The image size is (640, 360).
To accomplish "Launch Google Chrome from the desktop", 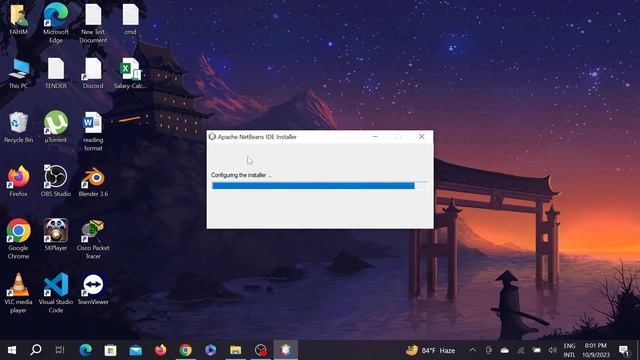I will click(18, 239).
